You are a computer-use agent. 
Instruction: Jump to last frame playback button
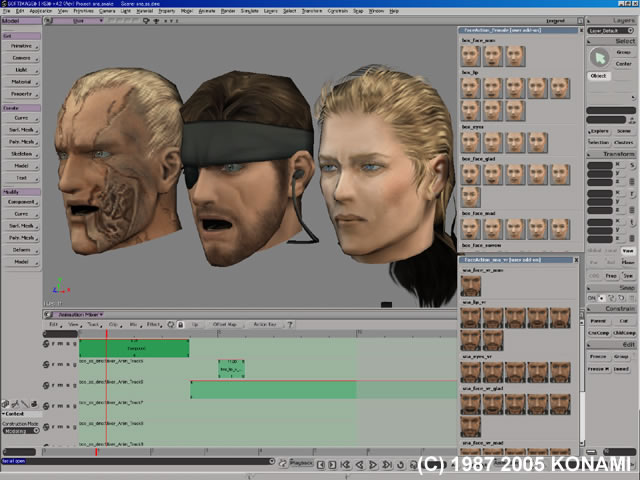coord(387,464)
